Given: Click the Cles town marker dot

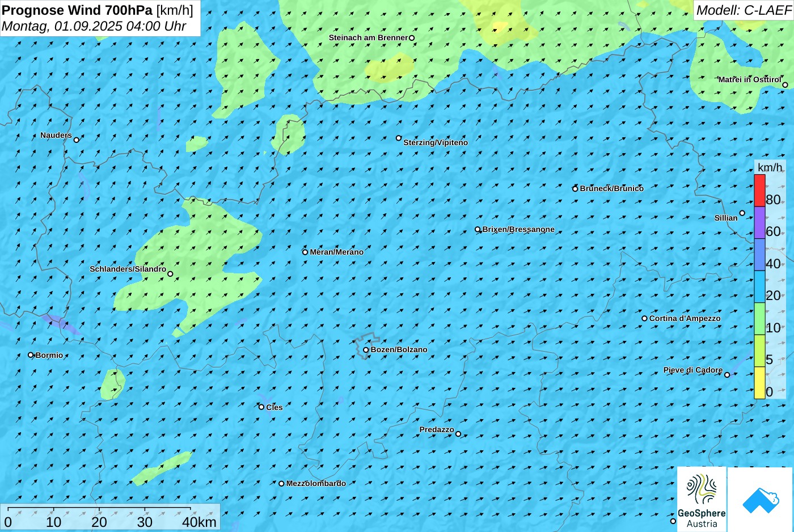Looking at the screenshot, I should (x=261, y=407).
